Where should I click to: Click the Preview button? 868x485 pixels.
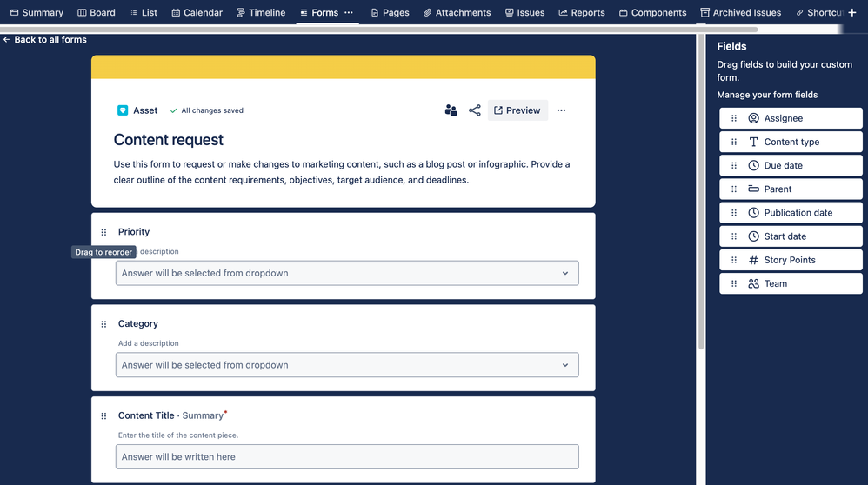pyautogui.click(x=517, y=110)
